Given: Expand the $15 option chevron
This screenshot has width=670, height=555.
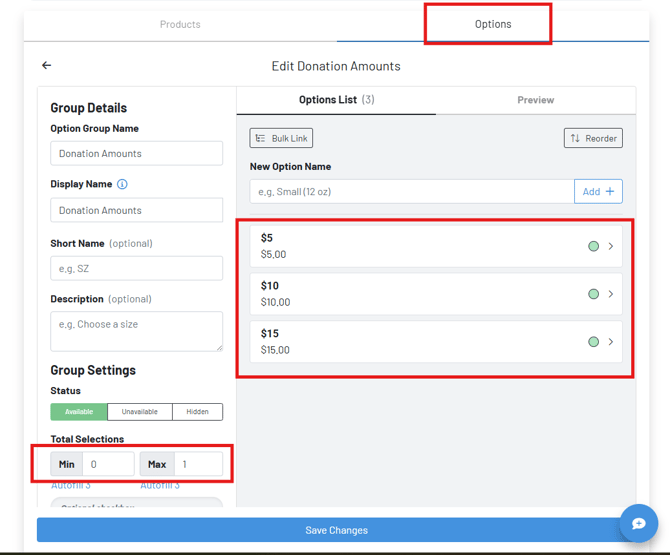Looking at the screenshot, I should click(611, 342).
